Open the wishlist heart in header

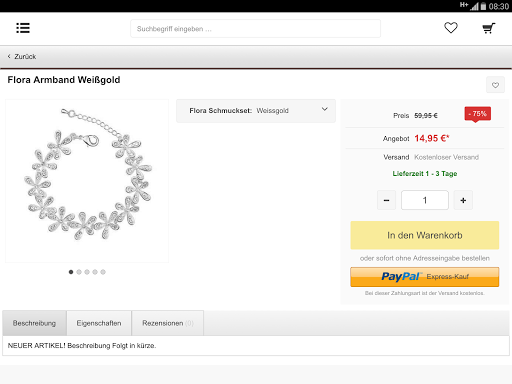(451, 28)
